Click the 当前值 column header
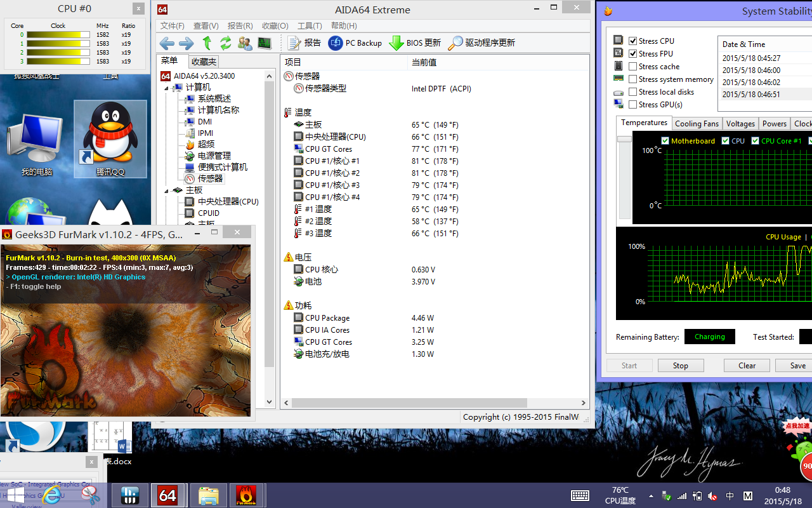Viewport: 812px width, 508px height. [498, 62]
